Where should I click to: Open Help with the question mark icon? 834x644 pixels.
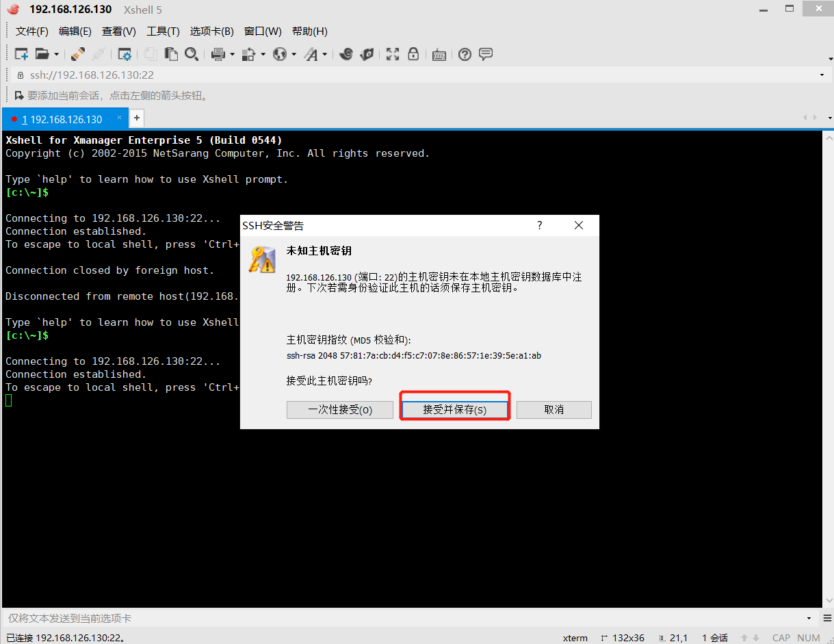click(465, 55)
